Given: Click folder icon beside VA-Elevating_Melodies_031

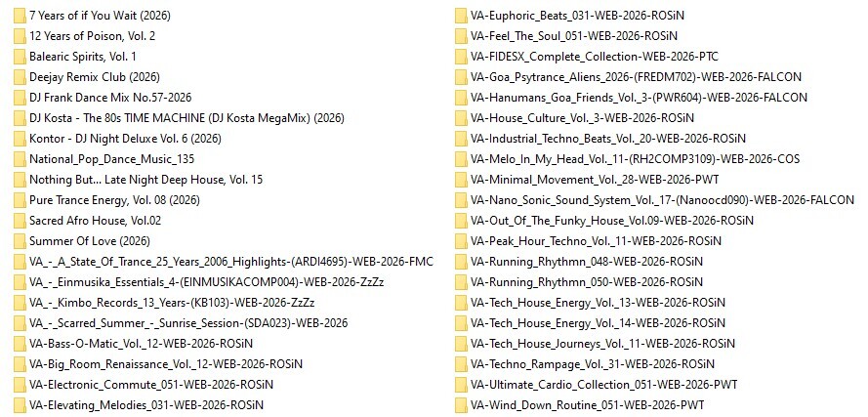Looking at the screenshot, I should coord(20,405).
